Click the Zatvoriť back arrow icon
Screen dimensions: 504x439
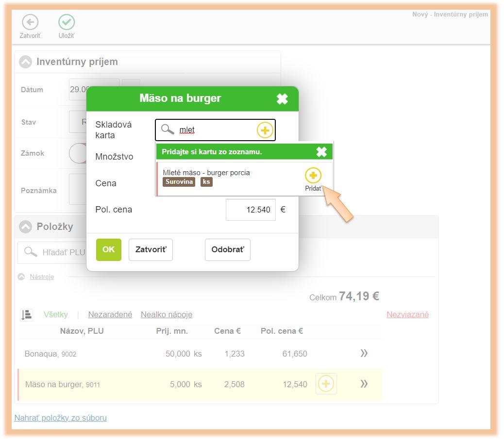[30, 22]
